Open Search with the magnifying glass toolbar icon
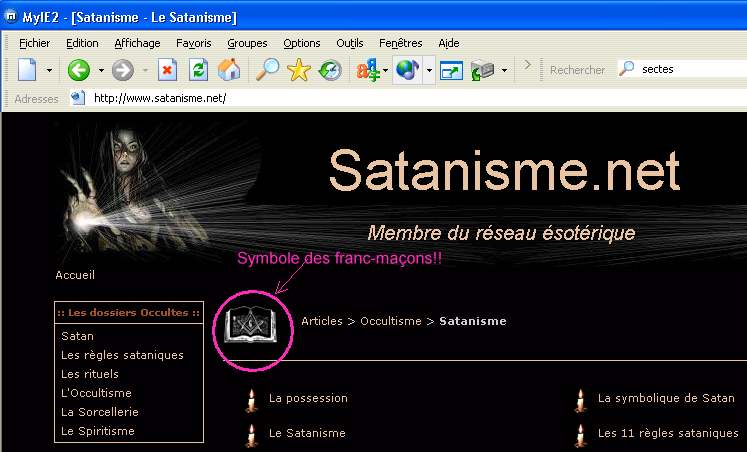747x452 pixels. click(x=267, y=70)
